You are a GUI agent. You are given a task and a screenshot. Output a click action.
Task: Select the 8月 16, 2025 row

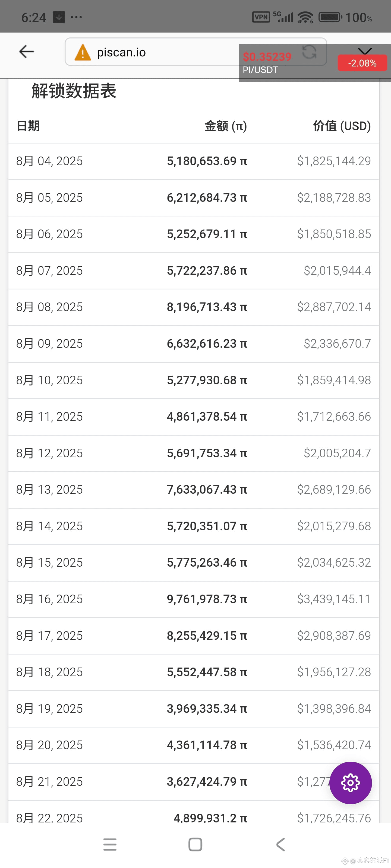click(x=194, y=599)
